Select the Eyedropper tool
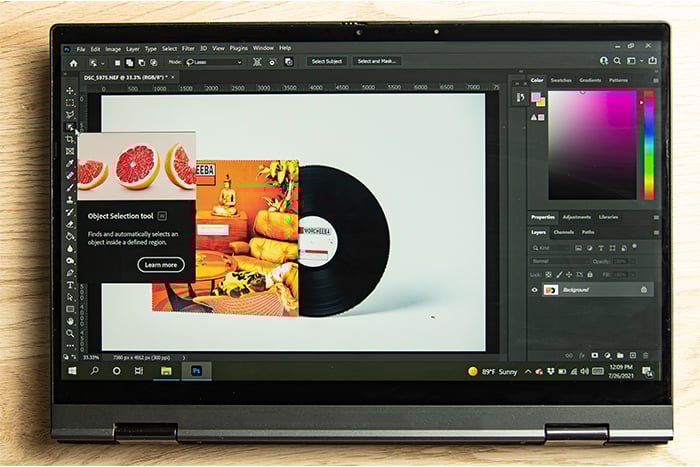 click(x=70, y=163)
